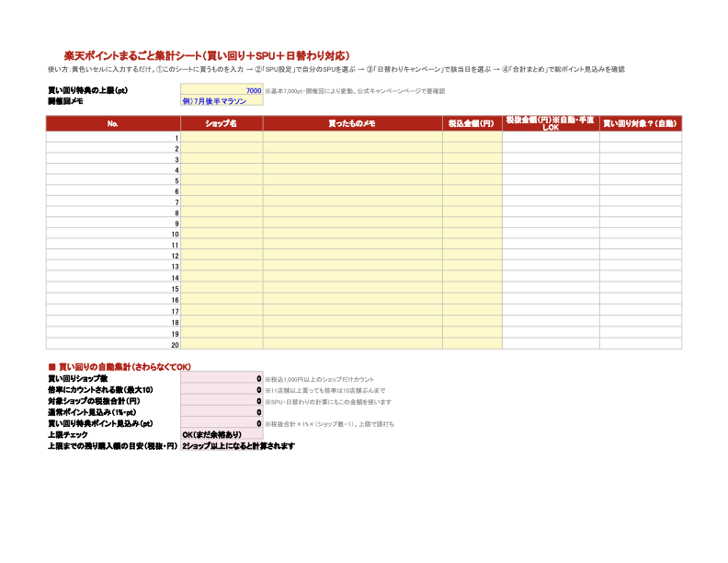The width and height of the screenshot is (728, 563).
Task: Click the note ※基本7,000pt beside the limit cell
Action: click(355, 91)
